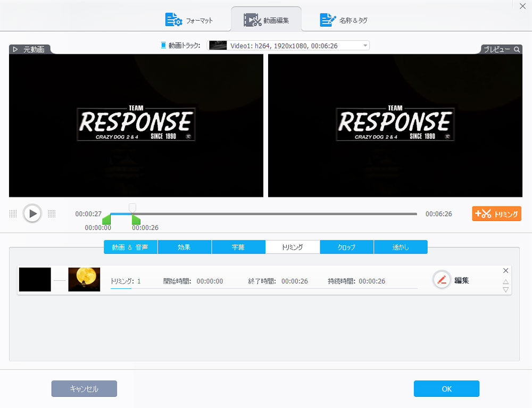Click the 終了時間 00:00:26 value
Screen dimensions: 532x408
tap(295, 281)
